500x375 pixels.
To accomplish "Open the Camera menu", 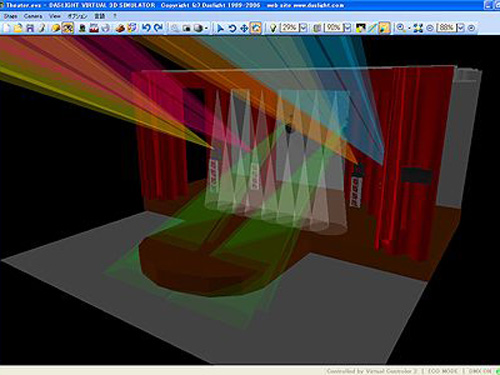I will (33, 16).
